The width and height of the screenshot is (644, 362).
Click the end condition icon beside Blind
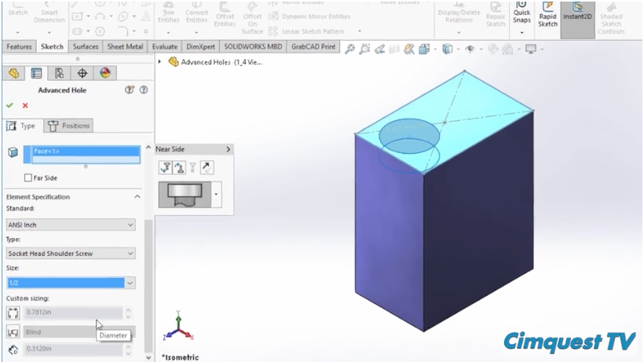coord(13,332)
